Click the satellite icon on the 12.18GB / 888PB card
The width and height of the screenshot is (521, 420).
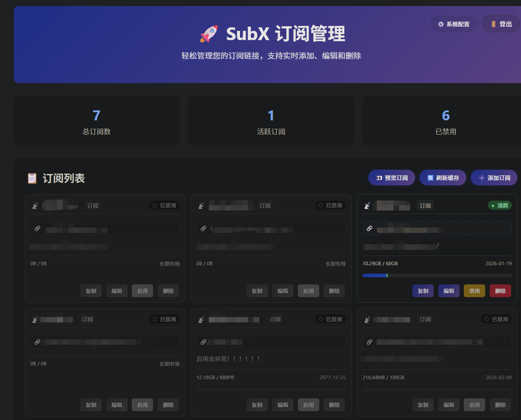pos(201,320)
